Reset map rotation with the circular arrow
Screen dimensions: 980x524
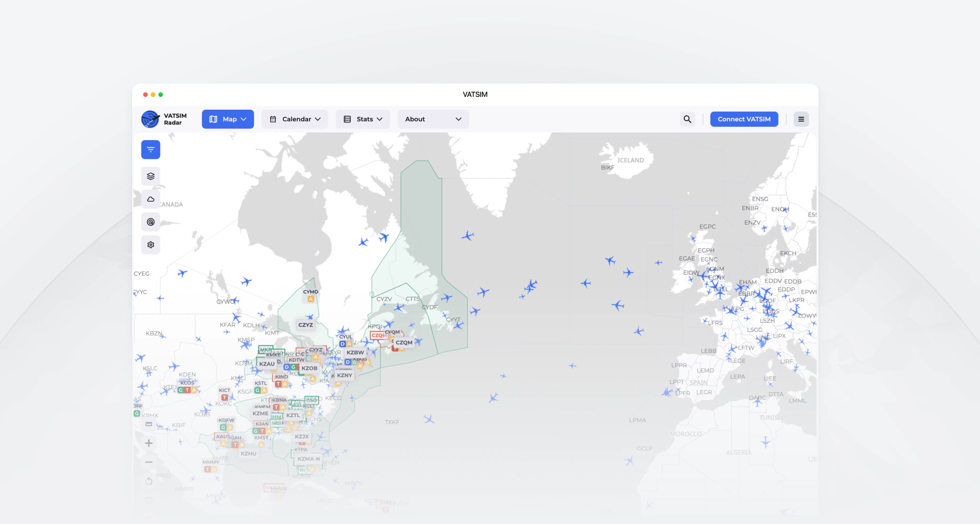pyautogui.click(x=149, y=481)
